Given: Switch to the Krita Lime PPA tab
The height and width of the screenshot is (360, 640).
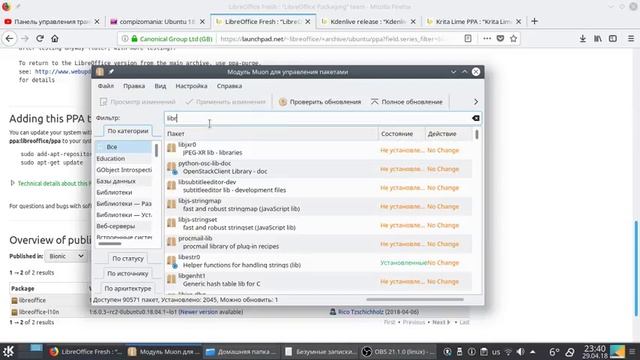Looking at the screenshot, I should click(473, 21).
